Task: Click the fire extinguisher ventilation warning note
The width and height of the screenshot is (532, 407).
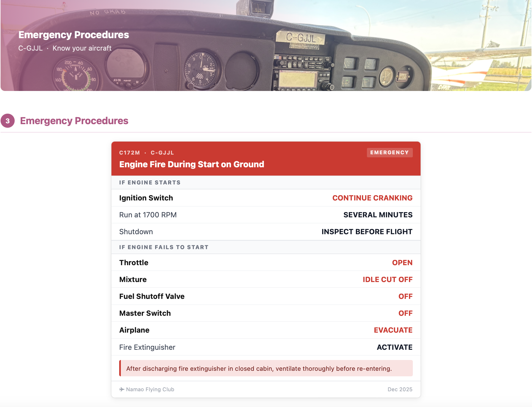Action: (x=266, y=368)
